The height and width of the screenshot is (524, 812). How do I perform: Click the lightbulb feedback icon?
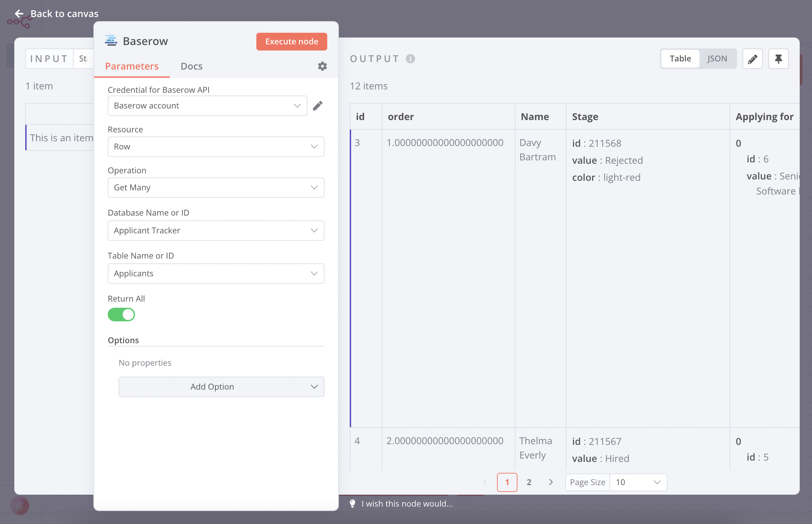[352, 504]
